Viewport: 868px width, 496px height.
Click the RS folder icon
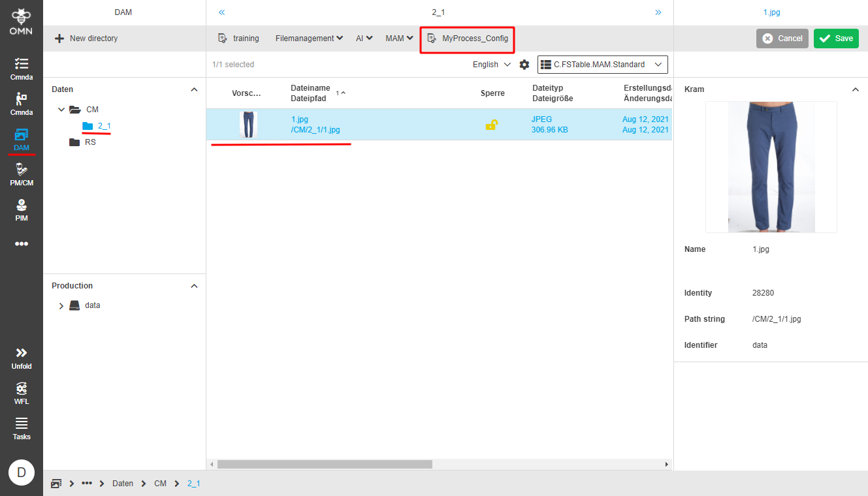[74, 142]
